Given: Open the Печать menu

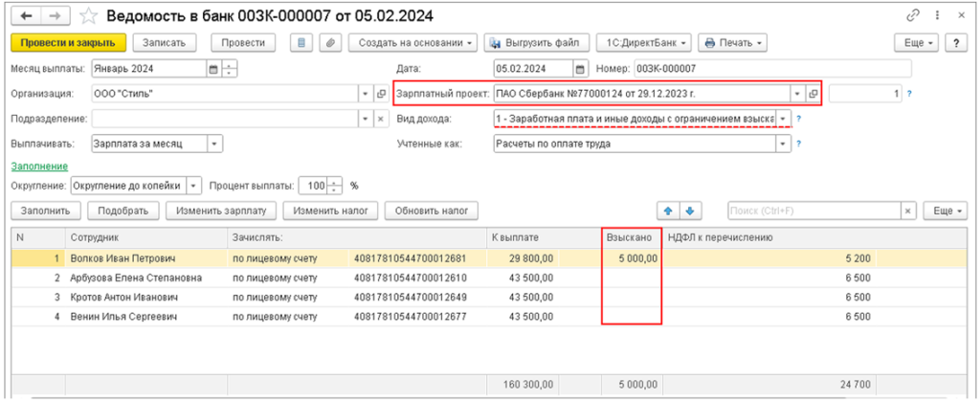Looking at the screenshot, I should (x=734, y=43).
